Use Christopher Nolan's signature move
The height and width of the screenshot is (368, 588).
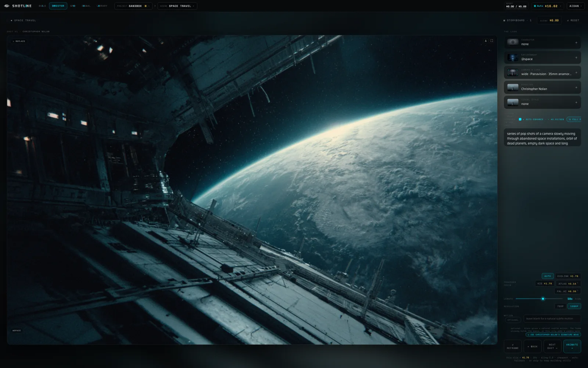tap(553, 335)
